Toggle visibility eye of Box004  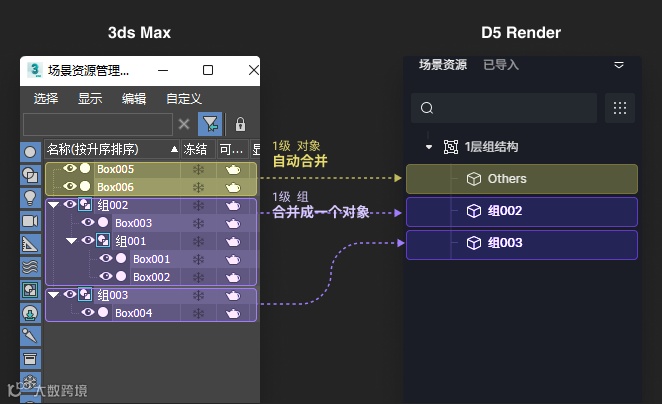[88, 312]
